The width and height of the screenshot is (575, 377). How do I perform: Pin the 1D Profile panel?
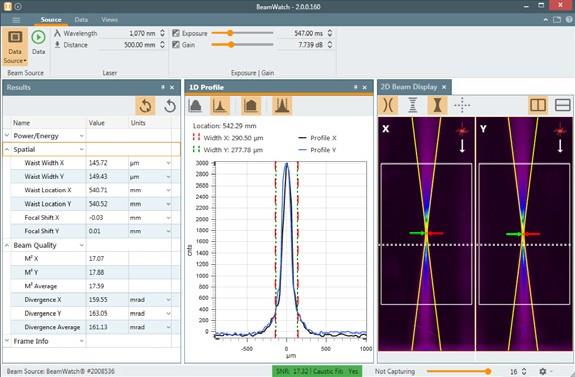[355, 87]
